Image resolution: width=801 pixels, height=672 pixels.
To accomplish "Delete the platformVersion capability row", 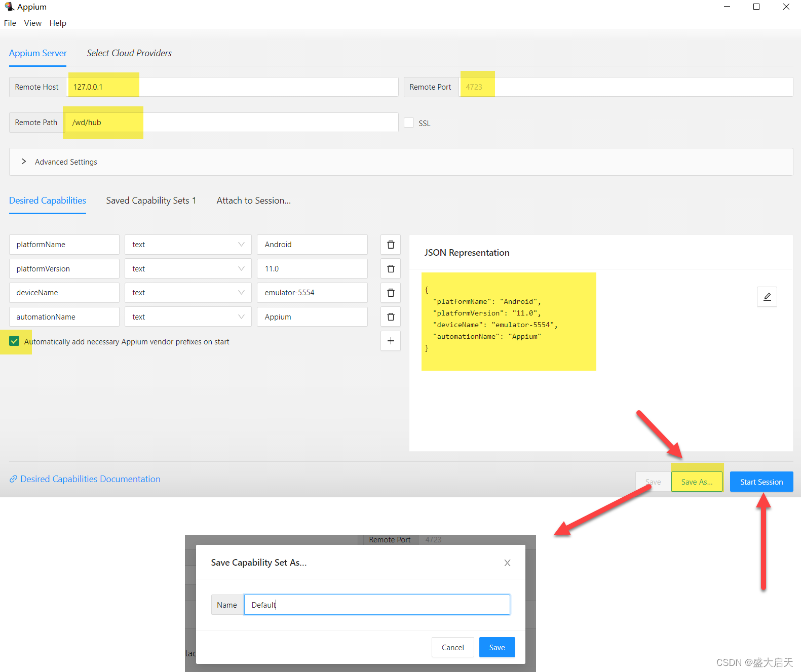I will point(391,269).
